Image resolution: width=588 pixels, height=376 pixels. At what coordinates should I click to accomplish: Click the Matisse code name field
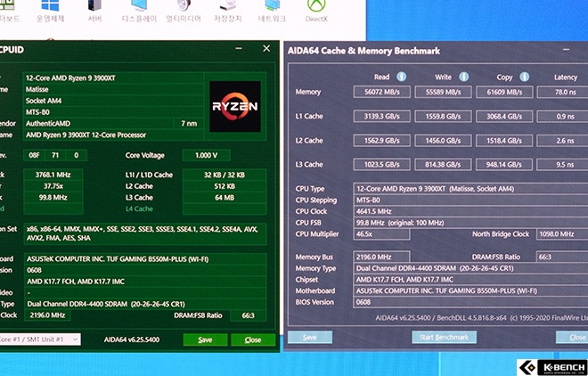113,89
